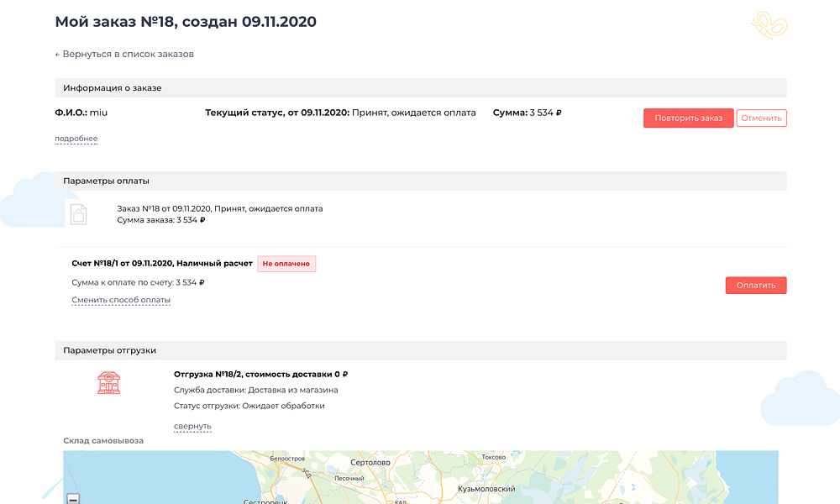Click the back arrow before Вернуться в список заказов
The image size is (840, 504).
(56, 53)
